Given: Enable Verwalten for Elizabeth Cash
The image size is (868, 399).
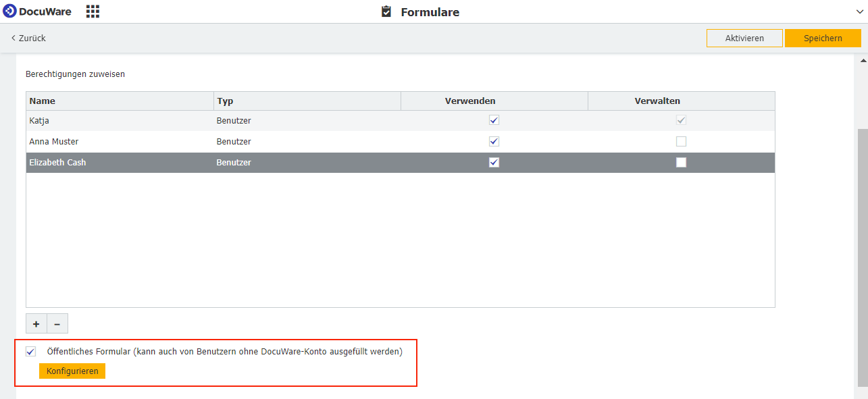Looking at the screenshot, I should click(681, 163).
